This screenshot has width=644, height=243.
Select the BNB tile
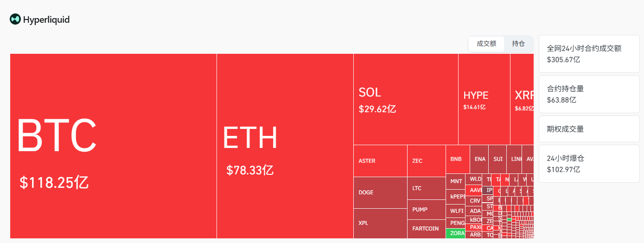(x=457, y=159)
